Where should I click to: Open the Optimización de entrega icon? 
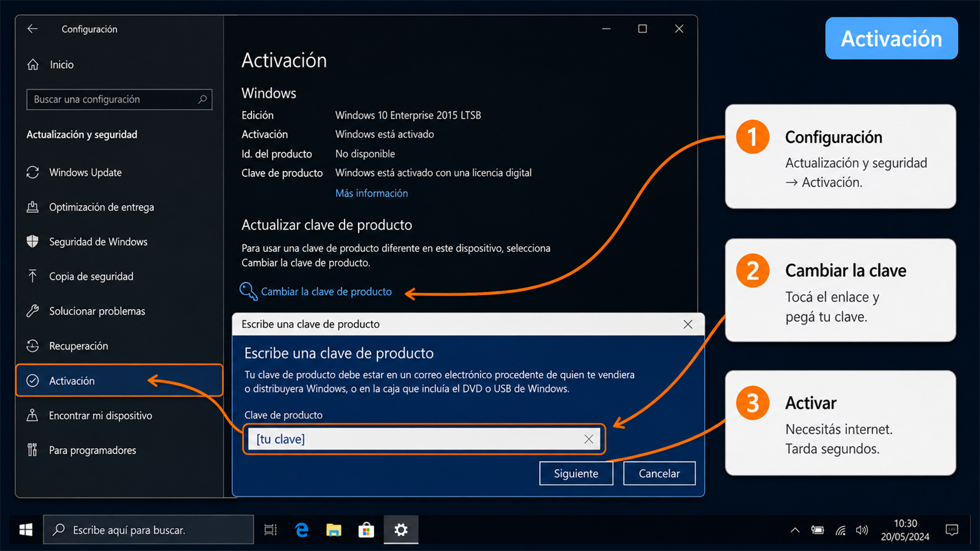click(33, 207)
